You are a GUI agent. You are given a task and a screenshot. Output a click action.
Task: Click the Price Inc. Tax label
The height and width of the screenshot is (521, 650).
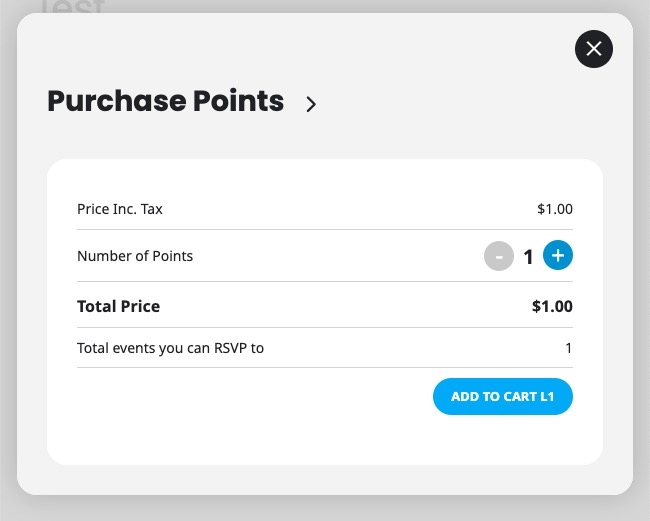pyautogui.click(x=120, y=209)
